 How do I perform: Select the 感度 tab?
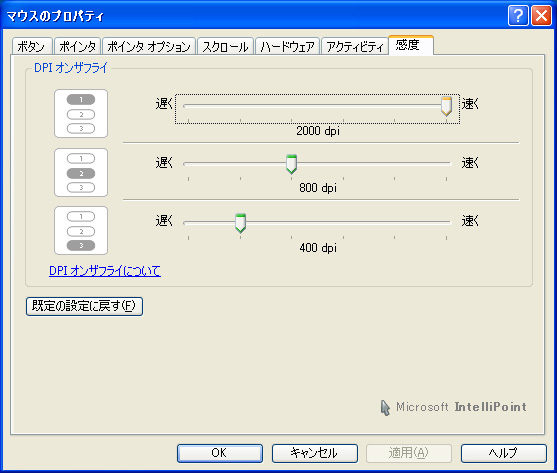click(x=411, y=45)
